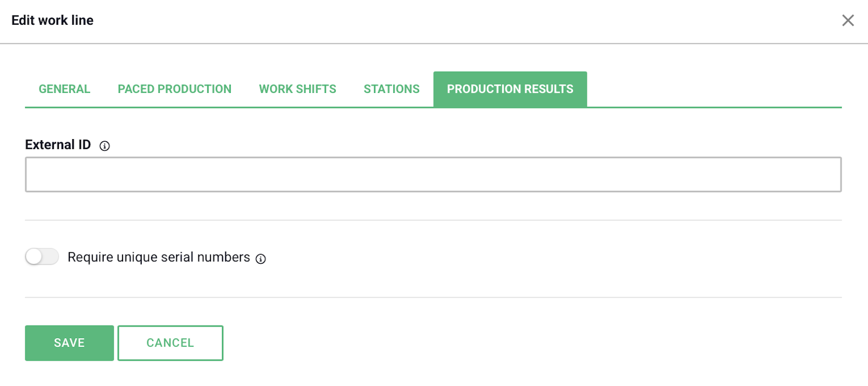This screenshot has height=386, width=868.
Task: Click the info icon beside serial numbers
Action: tap(261, 258)
